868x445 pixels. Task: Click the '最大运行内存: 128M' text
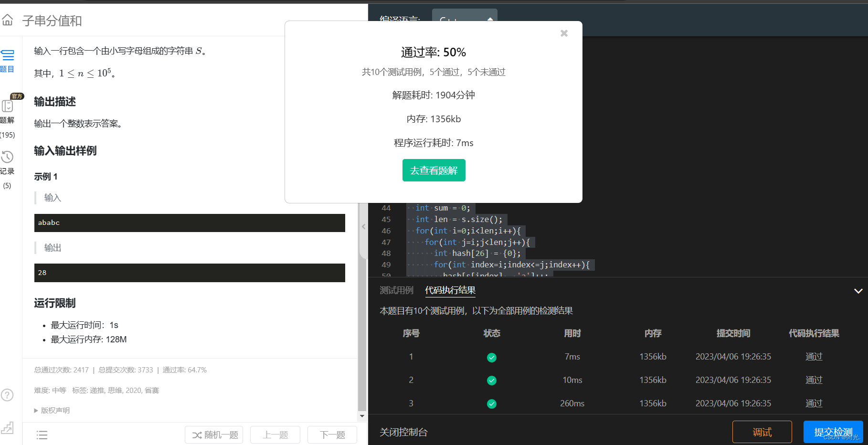[x=89, y=339]
